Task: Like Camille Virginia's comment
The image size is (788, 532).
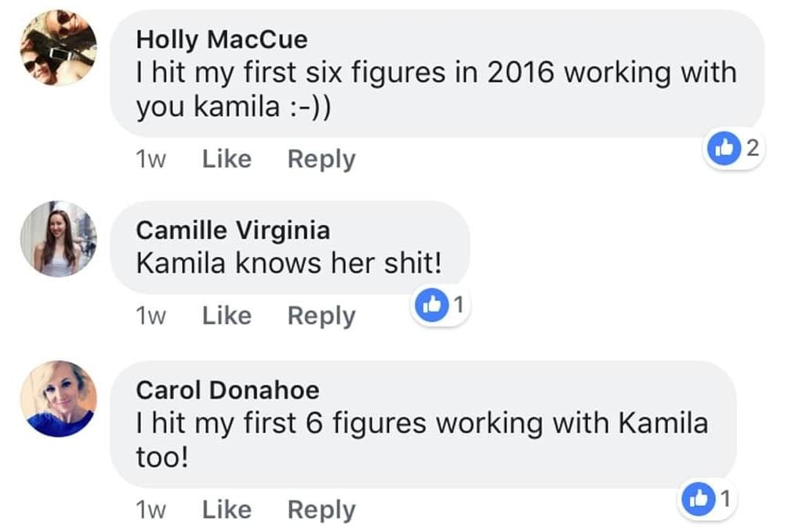Action: point(227,316)
